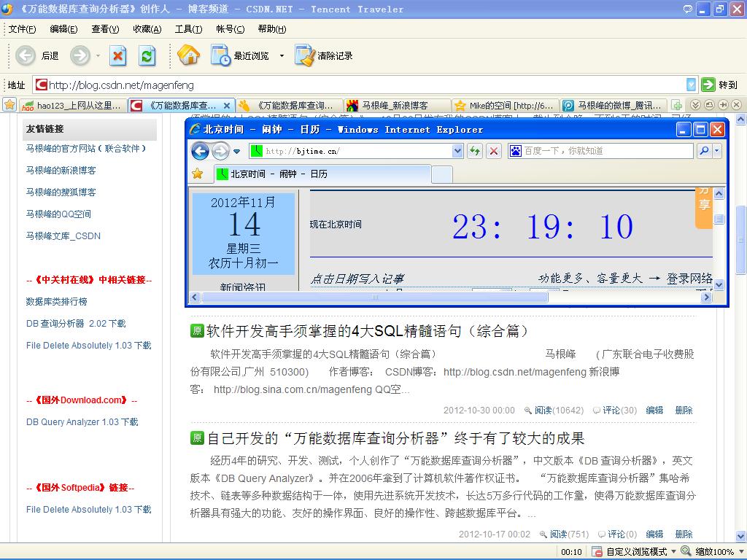Open the 查看(V) menu
The width and height of the screenshot is (747, 560).
point(105,29)
